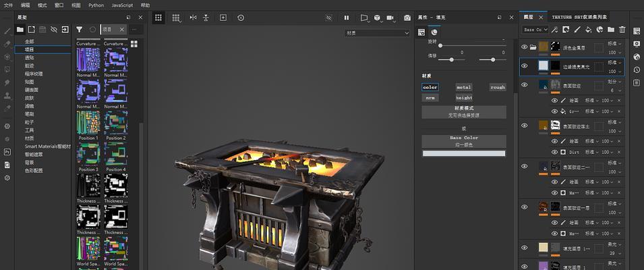Open the 帮助 menu
Image resolution: width=644 pixels, height=270 pixels.
[145, 5]
